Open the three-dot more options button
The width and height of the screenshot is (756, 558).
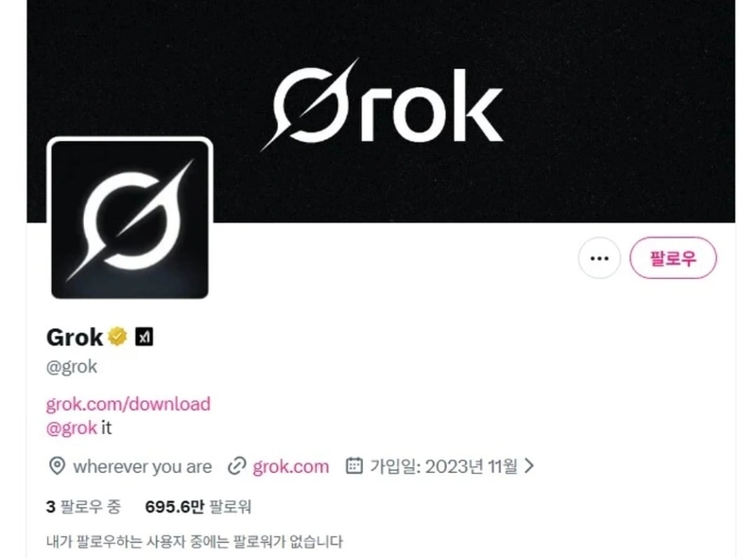[599, 258]
